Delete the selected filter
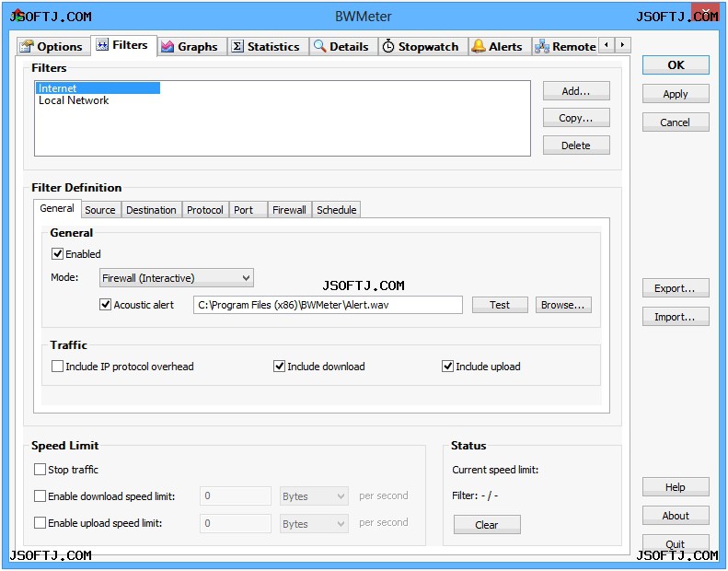This screenshot has height=571, width=728. [576, 146]
